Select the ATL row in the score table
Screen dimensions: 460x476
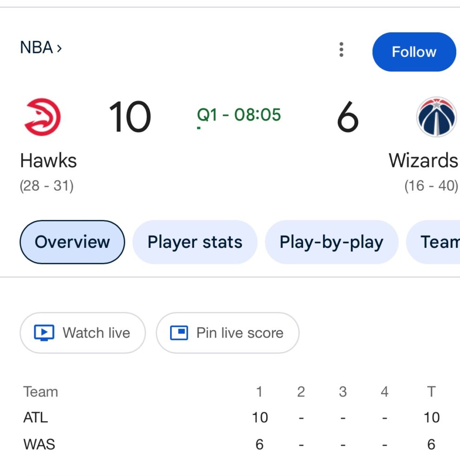click(x=36, y=417)
